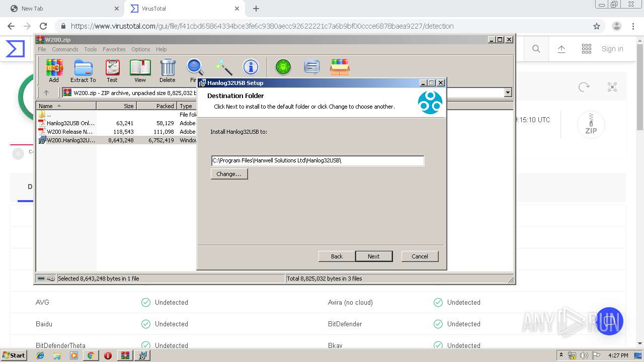Click Back in the setup dialog
The height and width of the screenshot is (362, 644).
click(337, 256)
